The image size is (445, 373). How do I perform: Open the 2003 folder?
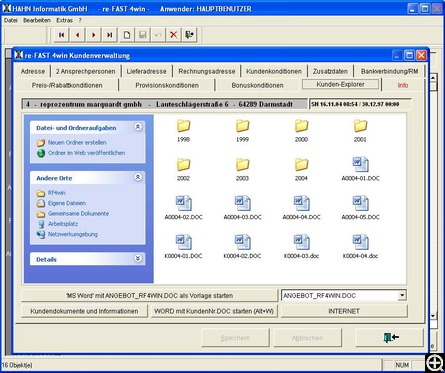[242, 169]
